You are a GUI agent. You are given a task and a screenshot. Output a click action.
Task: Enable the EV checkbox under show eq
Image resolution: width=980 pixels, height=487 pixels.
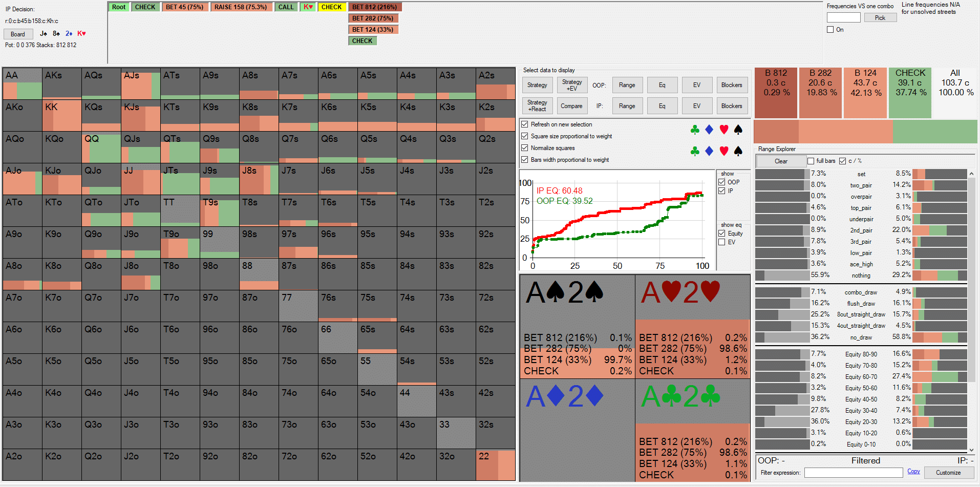722,242
